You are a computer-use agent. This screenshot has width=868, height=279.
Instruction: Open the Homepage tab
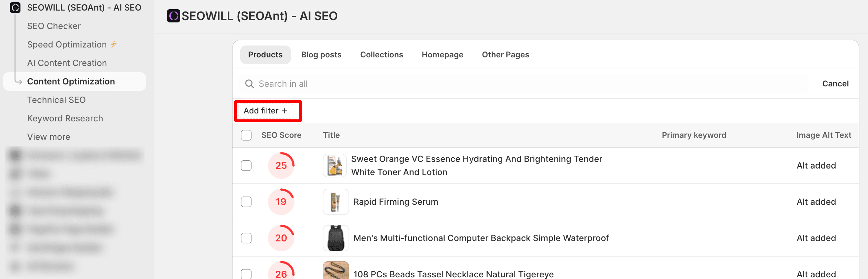click(442, 54)
